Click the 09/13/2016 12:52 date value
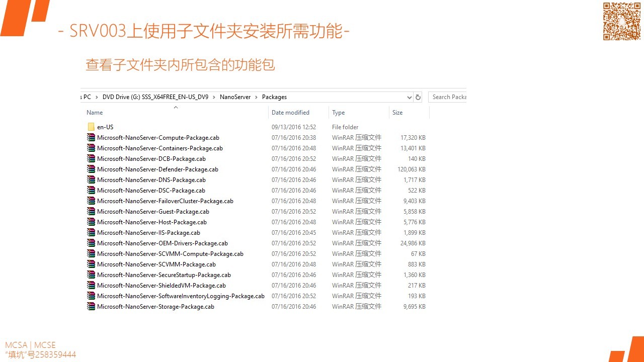The width and height of the screenshot is (644, 362). click(294, 127)
